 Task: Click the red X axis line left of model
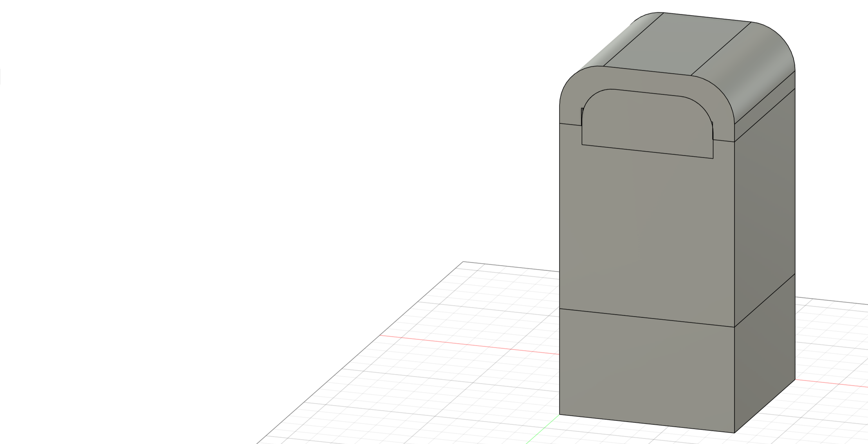470,345
